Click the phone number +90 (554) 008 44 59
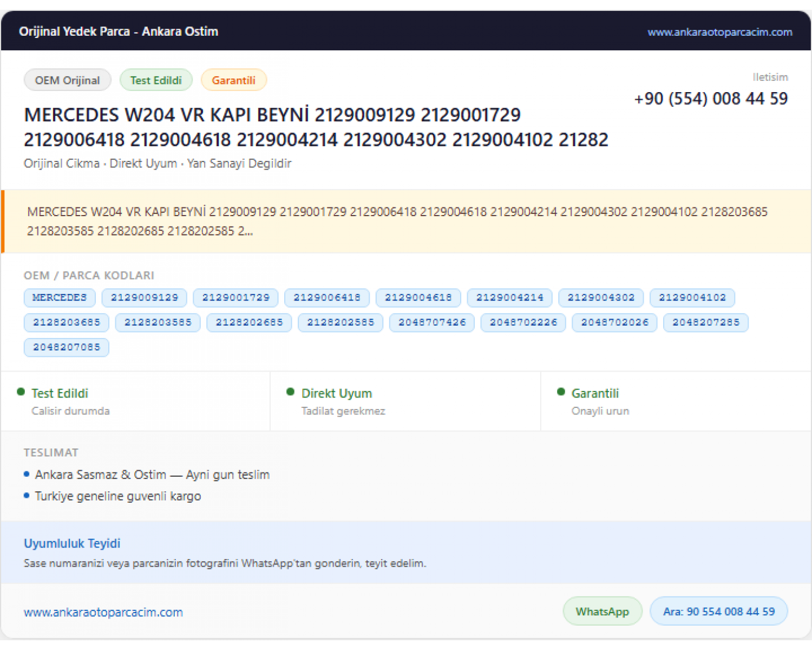Image resolution: width=812 pixels, height=650 pixels. coord(711,99)
